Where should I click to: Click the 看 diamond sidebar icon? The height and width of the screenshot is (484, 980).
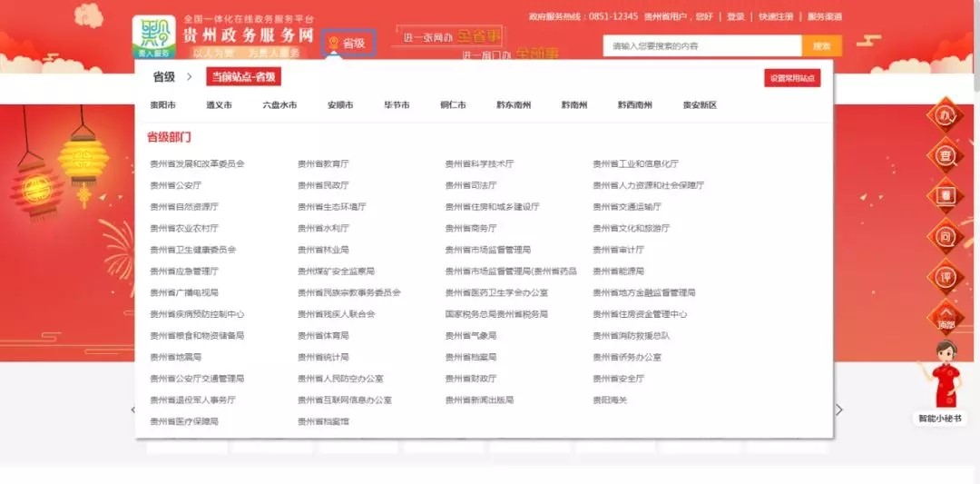(x=945, y=195)
